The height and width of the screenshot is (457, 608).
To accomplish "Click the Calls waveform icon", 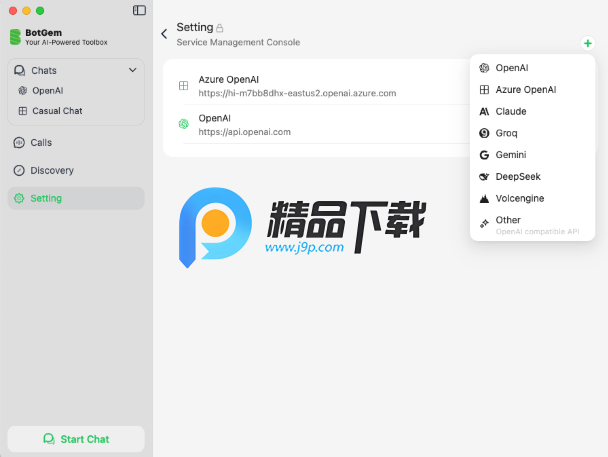I will pos(19,143).
